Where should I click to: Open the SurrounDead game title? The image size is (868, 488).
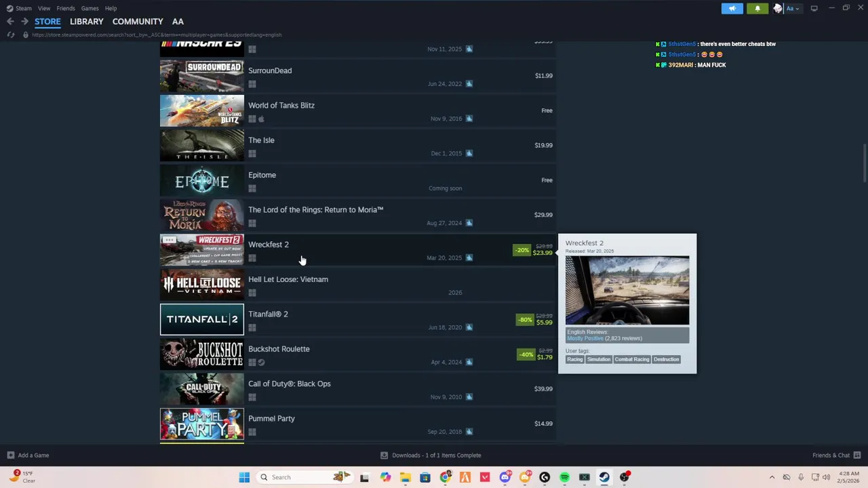click(x=270, y=70)
